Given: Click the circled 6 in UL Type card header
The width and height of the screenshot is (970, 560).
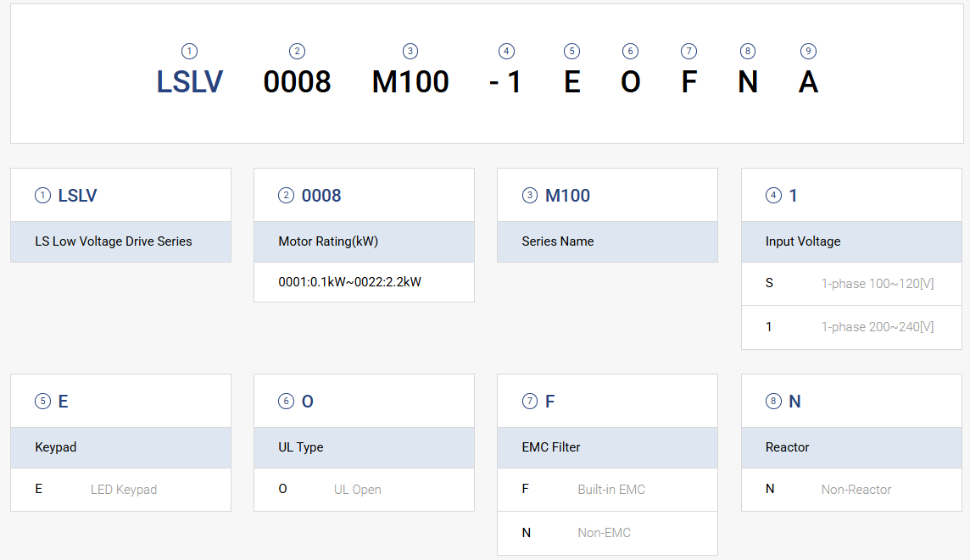Looking at the screenshot, I should click(x=286, y=401).
